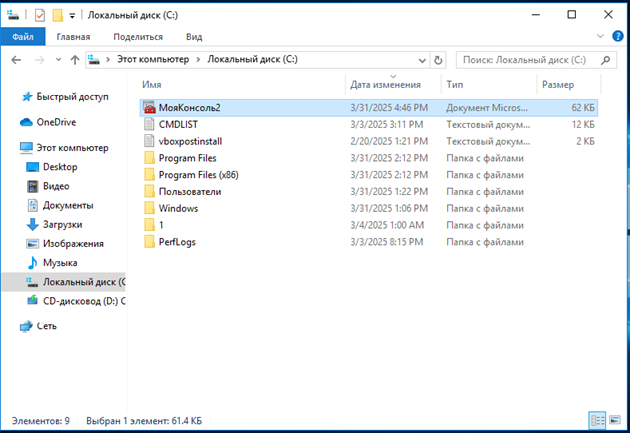Open Документы in navigation pane
Screen dimensions: 630x433
[x=68, y=206]
